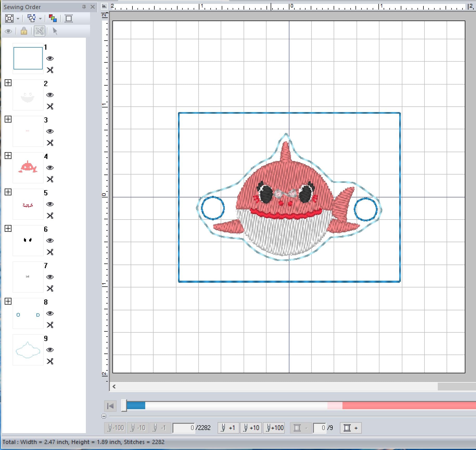This screenshot has width=476, height=450.
Task: Expand sewing order group 2
Action: coord(8,83)
